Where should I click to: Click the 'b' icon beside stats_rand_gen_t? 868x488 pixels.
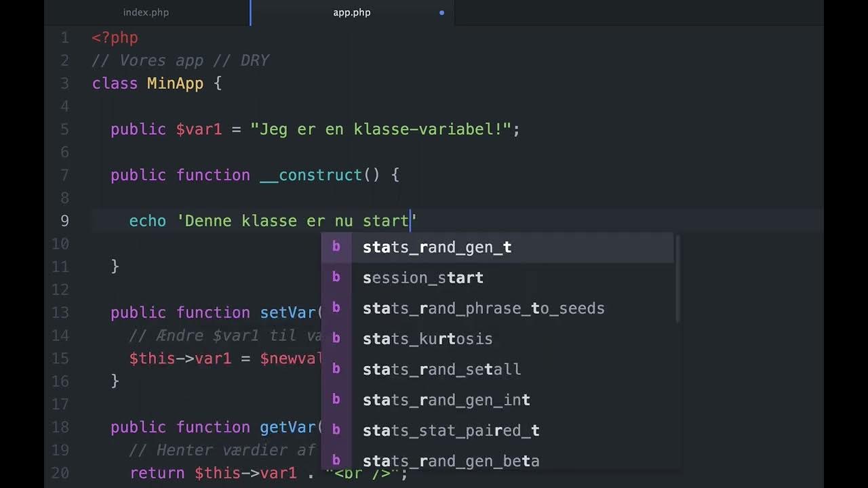[337, 247]
